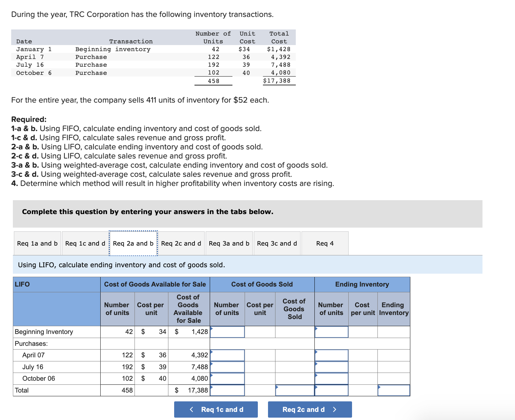Click the Total Cost of Goods Sold input cell
The height and width of the screenshot is (420, 515).
(294, 390)
